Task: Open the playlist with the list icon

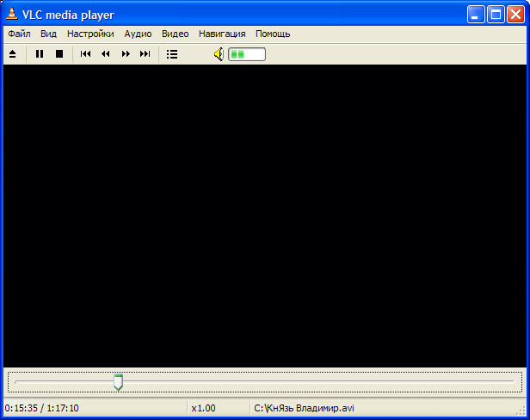Action: [172, 54]
